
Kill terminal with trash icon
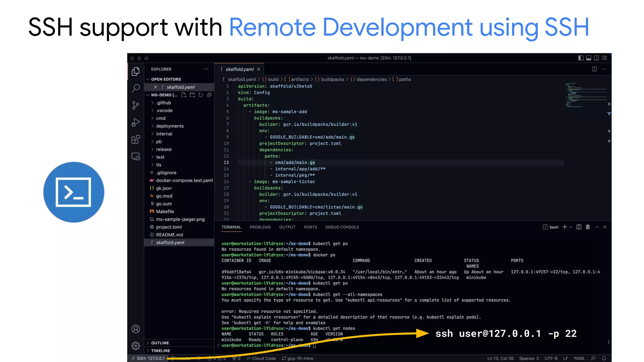coord(588,227)
